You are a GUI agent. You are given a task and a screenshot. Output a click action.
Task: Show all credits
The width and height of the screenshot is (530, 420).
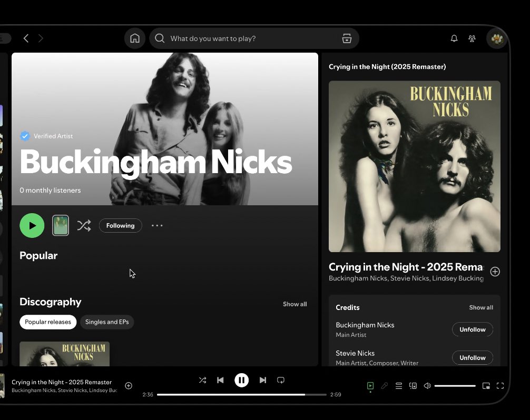point(481,307)
